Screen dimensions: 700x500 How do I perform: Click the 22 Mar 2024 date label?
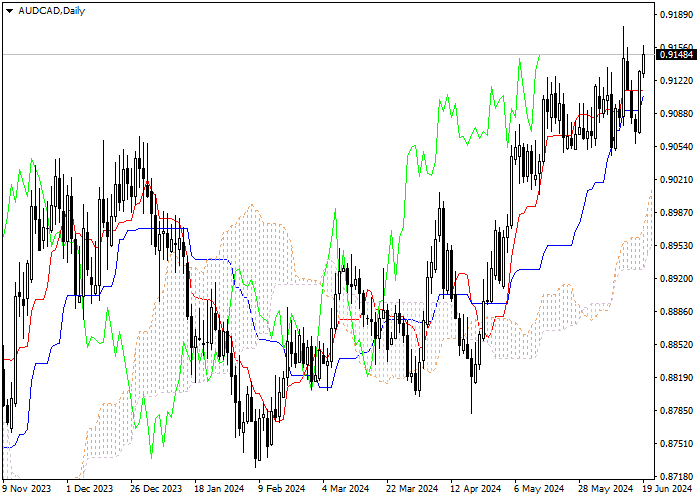(x=412, y=489)
